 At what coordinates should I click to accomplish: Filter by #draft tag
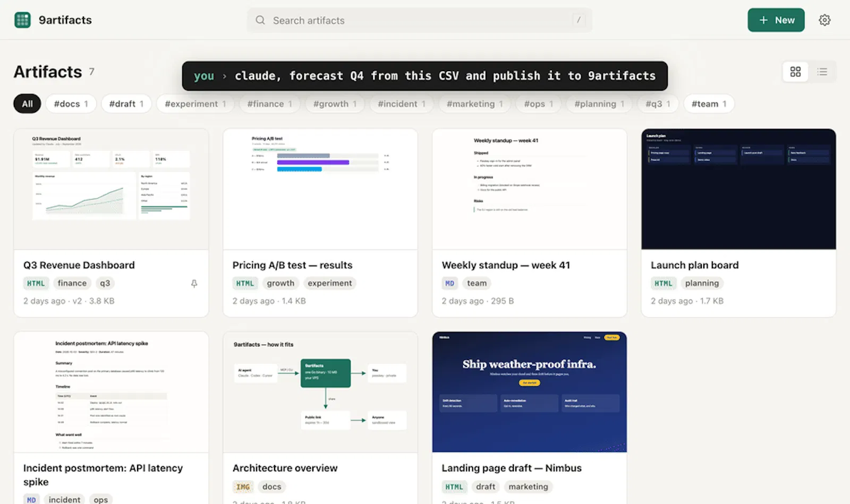(126, 104)
